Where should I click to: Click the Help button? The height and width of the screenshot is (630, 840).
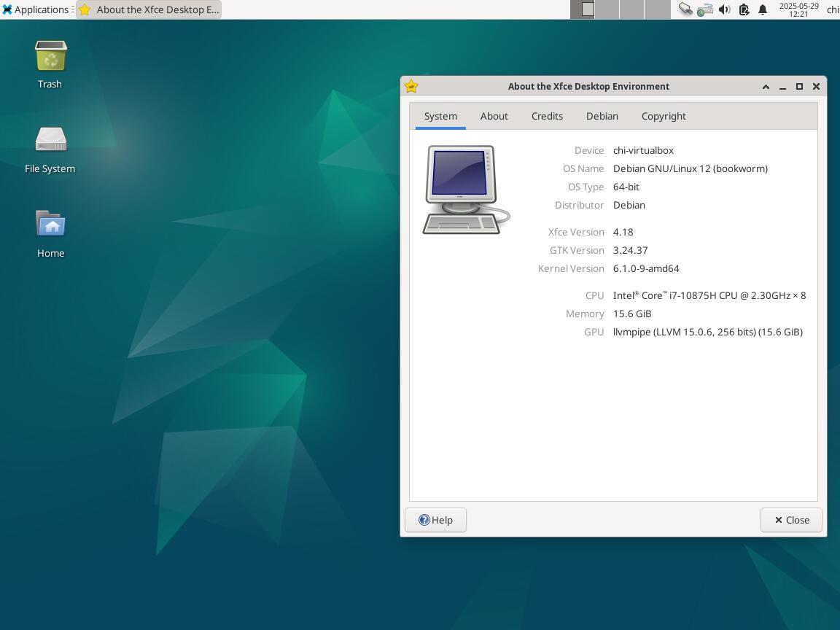[x=435, y=520]
